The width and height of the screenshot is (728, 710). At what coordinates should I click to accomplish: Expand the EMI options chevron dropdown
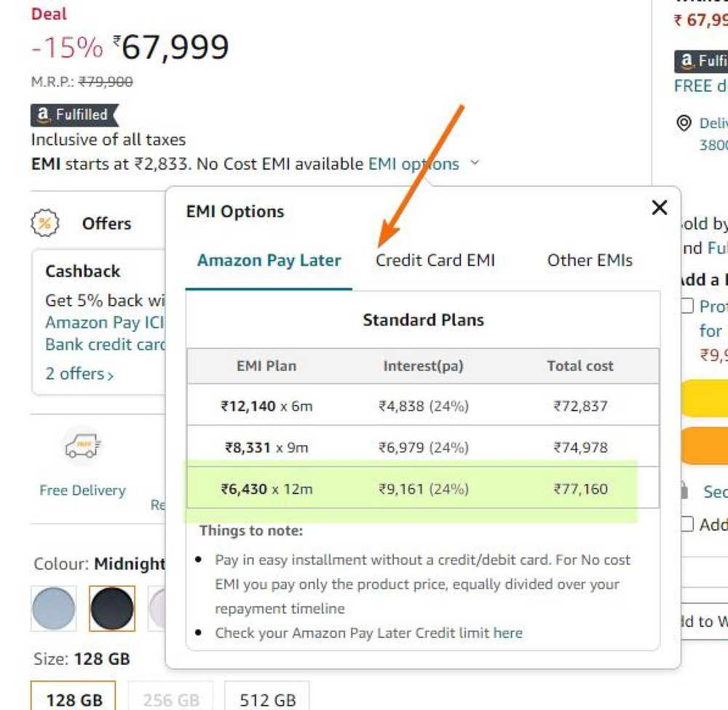[x=474, y=164]
